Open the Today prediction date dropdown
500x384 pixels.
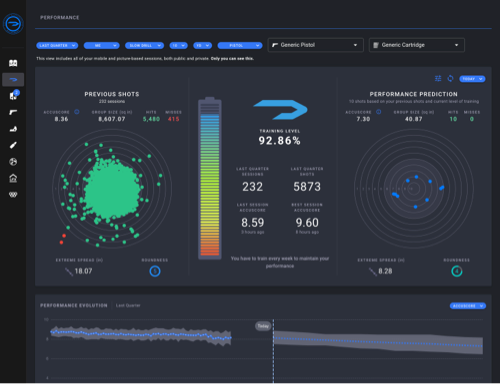pos(472,79)
